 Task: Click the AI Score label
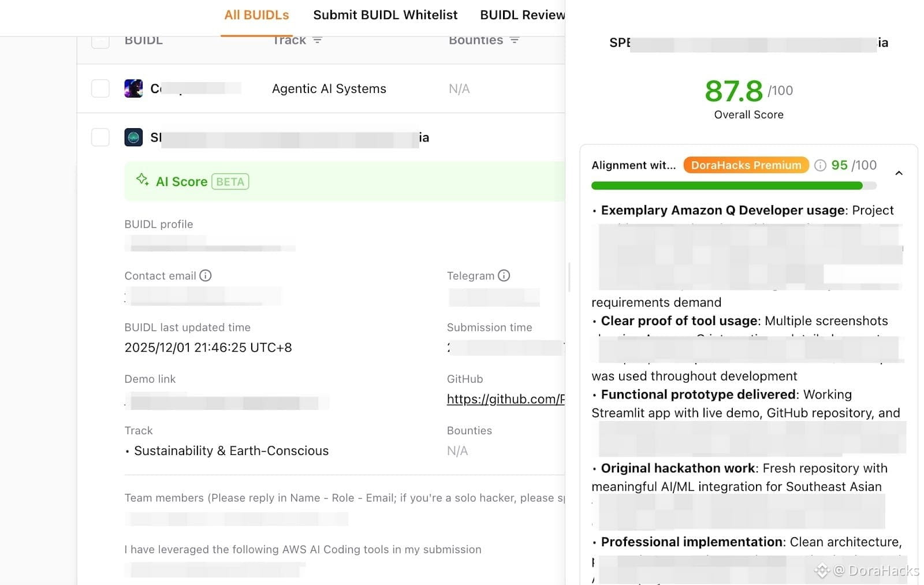pyautogui.click(x=181, y=181)
